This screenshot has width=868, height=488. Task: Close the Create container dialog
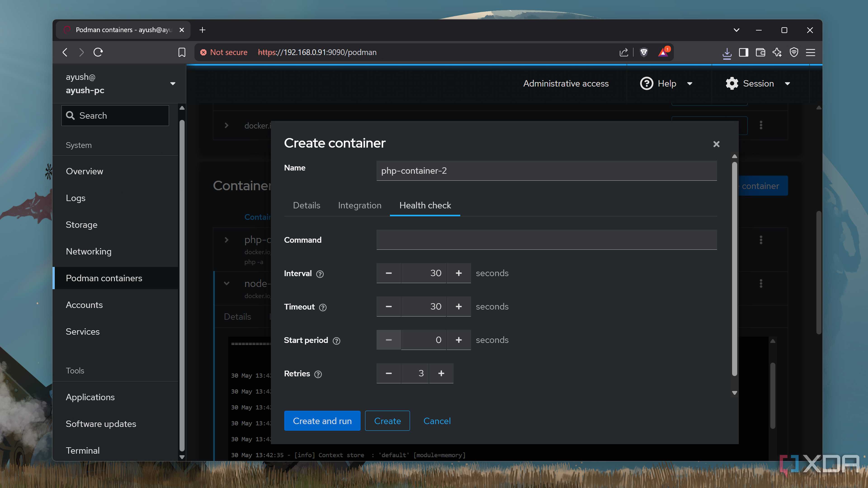716,144
